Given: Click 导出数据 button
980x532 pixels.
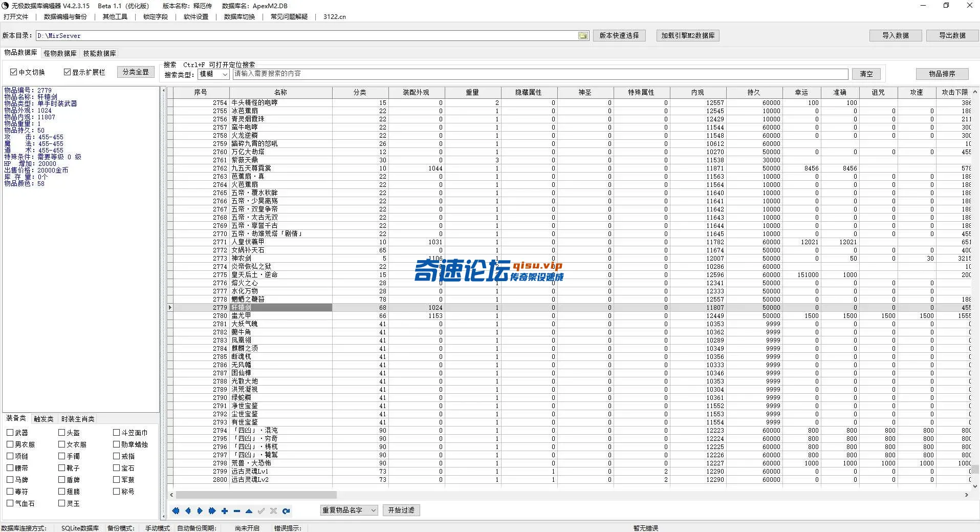Looking at the screenshot, I should 952,35.
